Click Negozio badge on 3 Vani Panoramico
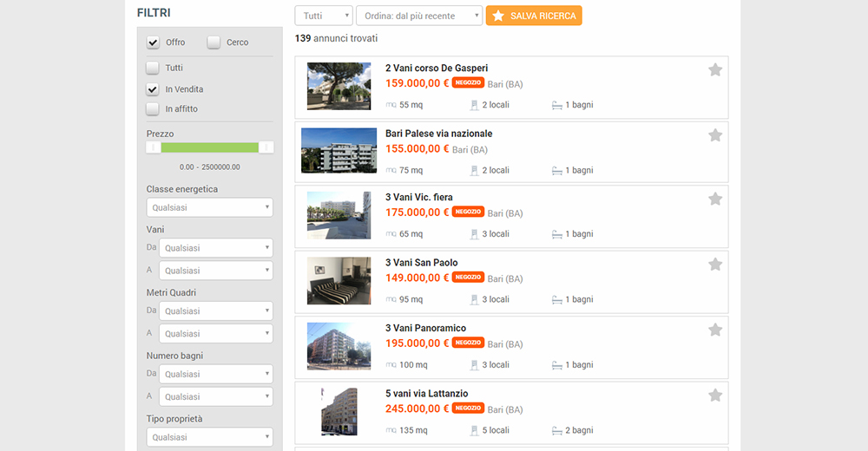The width and height of the screenshot is (868, 451). click(x=469, y=343)
